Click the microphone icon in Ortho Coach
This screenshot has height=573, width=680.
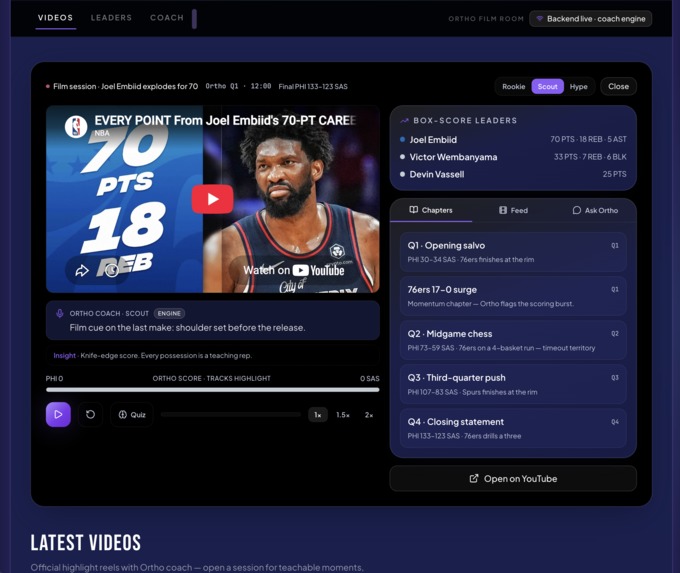coord(60,313)
